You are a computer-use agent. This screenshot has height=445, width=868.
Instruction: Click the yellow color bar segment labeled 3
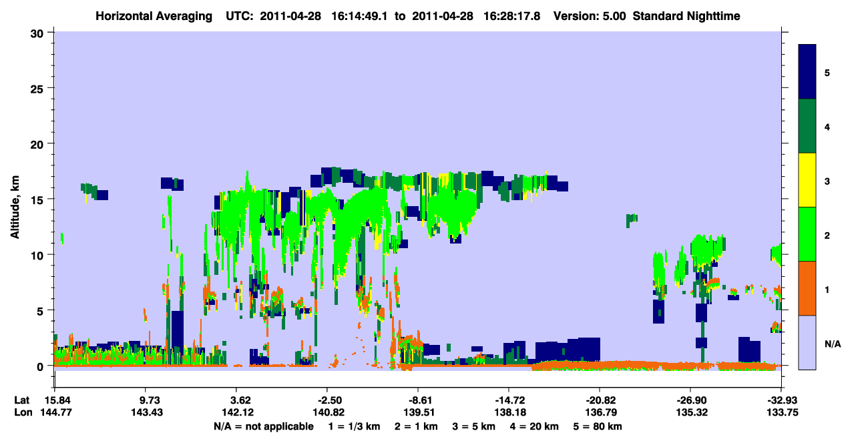coord(807,180)
